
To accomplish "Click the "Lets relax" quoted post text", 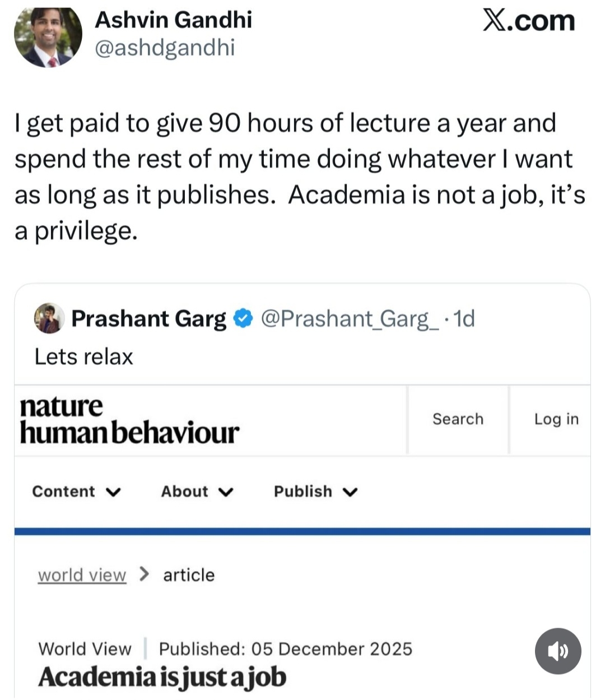I will (83, 356).
